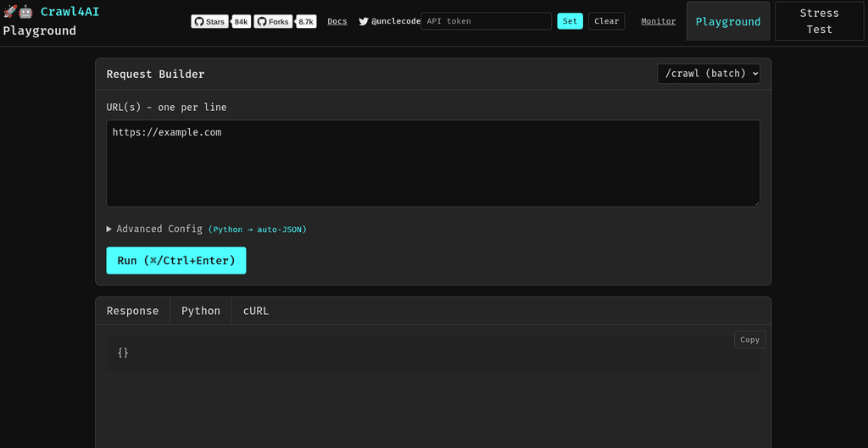Viewport: 868px width, 448px height.
Task: Click the Twitter bird icon
Action: click(363, 21)
